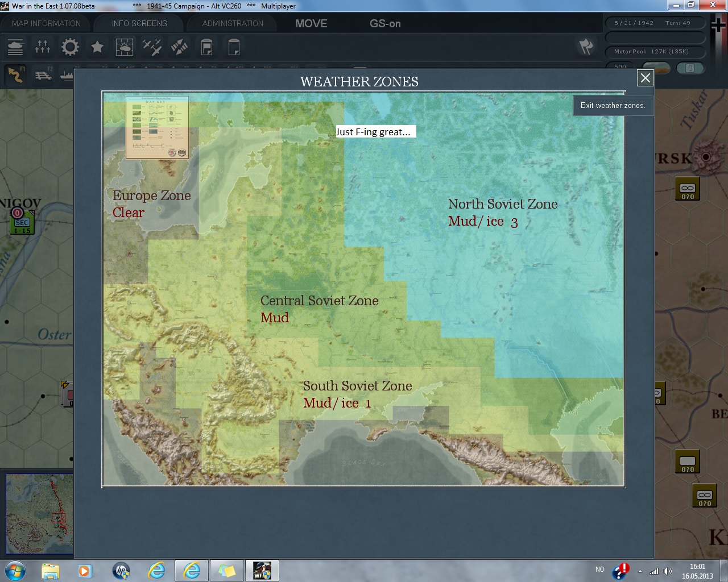Open the help alert tray icon
The image size is (728, 582).
click(x=621, y=571)
